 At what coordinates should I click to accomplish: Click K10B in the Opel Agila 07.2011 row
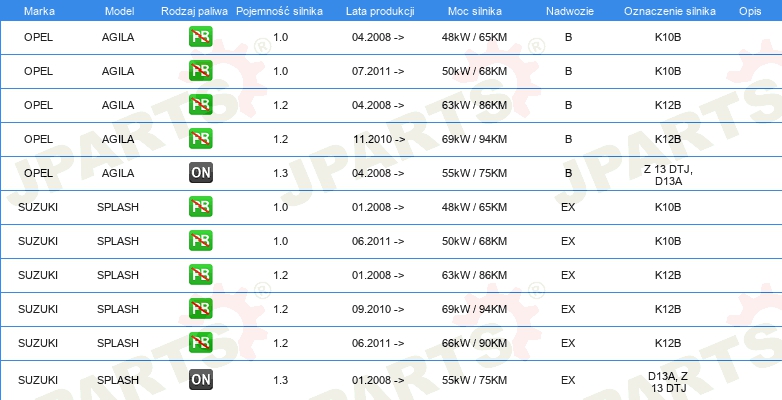[668, 71]
